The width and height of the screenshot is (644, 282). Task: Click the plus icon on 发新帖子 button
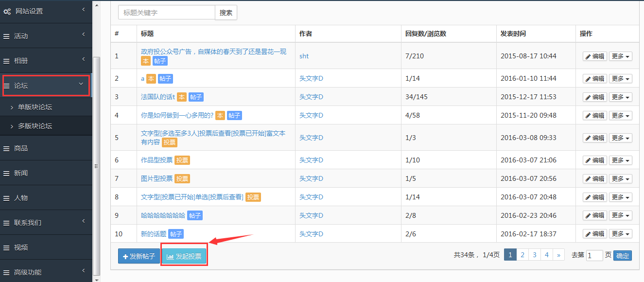(x=125, y=257)
